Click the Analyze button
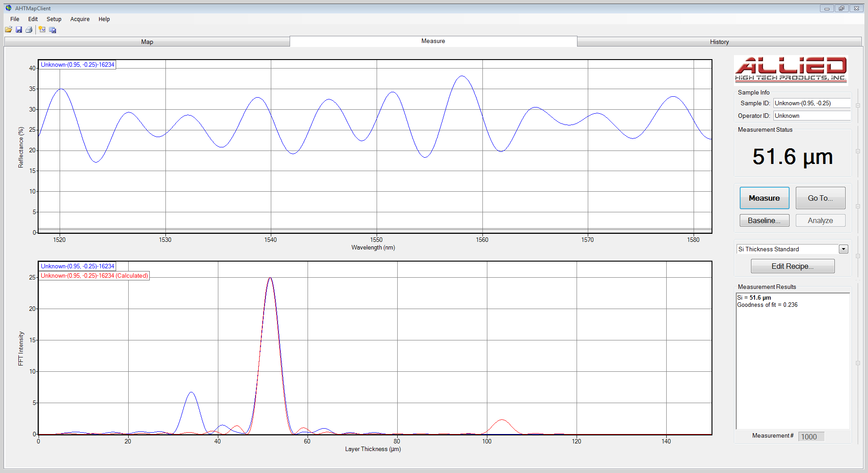868x473 pixels. coord(820,220)
